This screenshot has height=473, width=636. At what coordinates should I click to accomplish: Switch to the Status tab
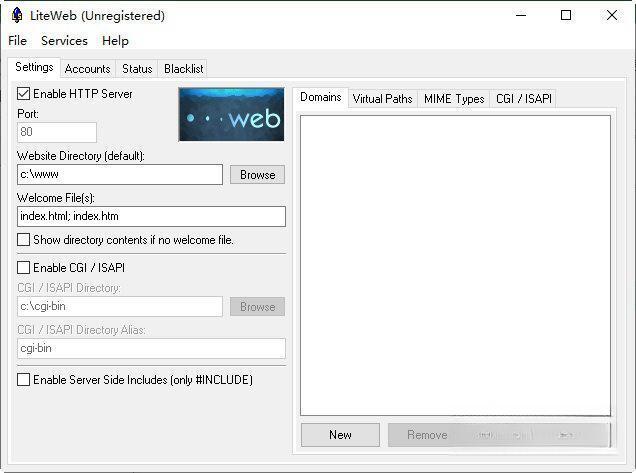tap(137, 69)
